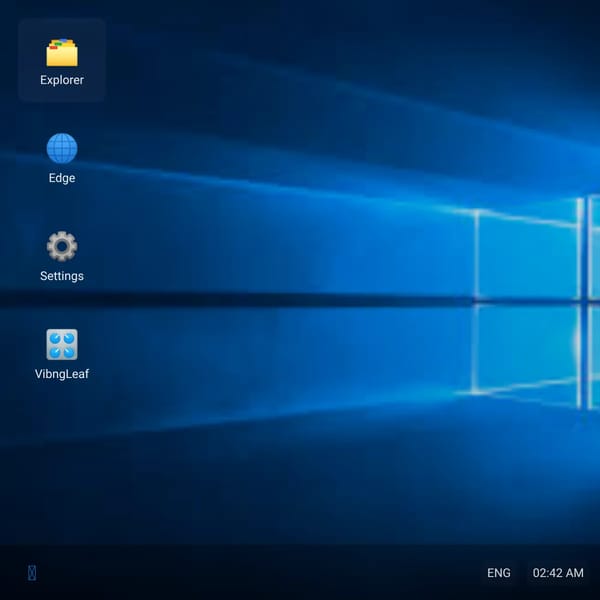Click the ENG language indicator
This screenshot has width=600, height=600.
point(499,573)
